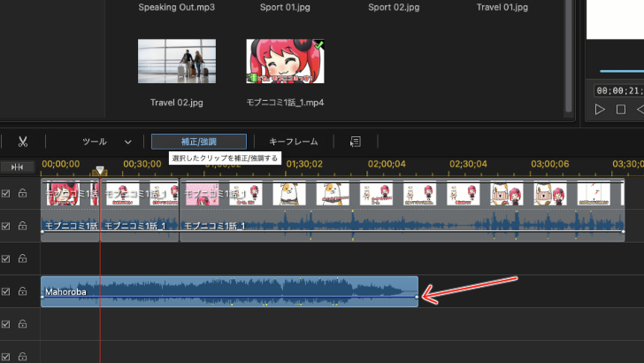The width and height of the screenshot is (644, 363).
Task: Click the Travel 01.jpg file name
Action: coord(502,7)
